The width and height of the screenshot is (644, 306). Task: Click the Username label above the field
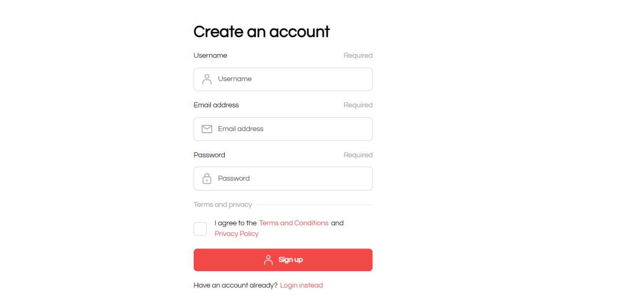tap(210, 55)
